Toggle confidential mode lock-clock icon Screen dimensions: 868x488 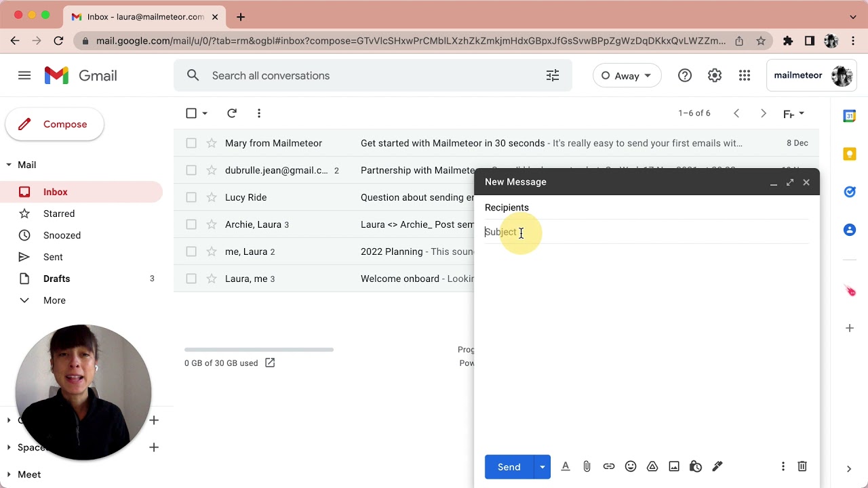(x=696, y=466)
